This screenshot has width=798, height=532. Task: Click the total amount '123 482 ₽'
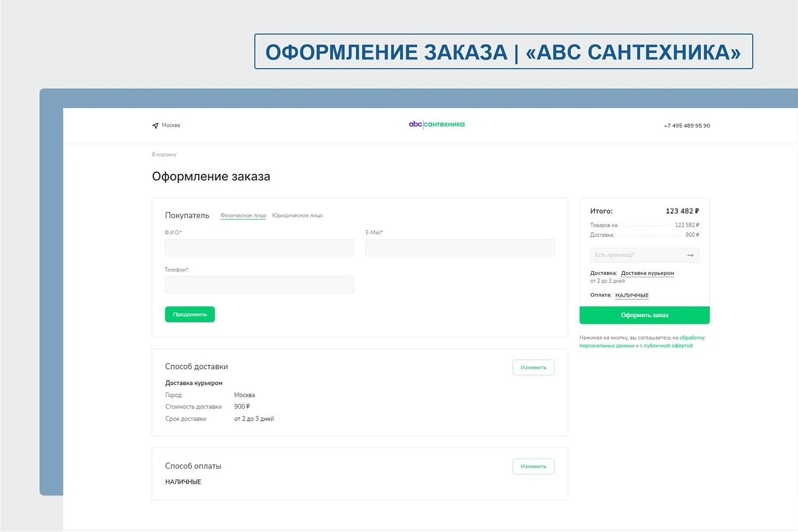pyautogui.click(x=682, y=211)
